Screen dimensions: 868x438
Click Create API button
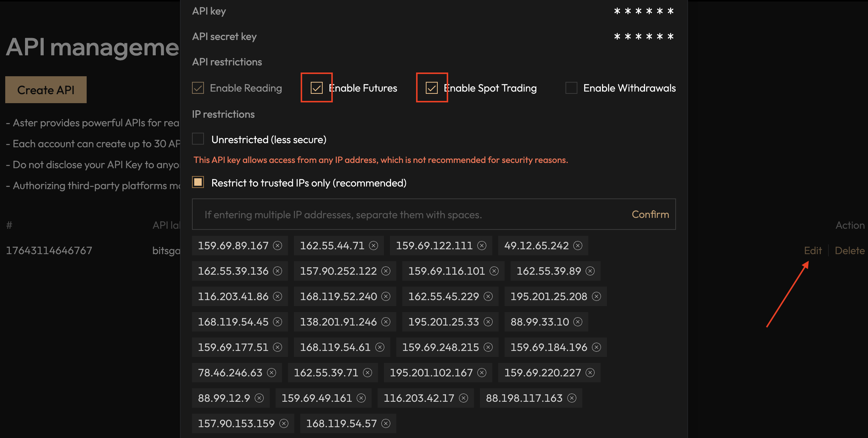click(x=46, y=90)
